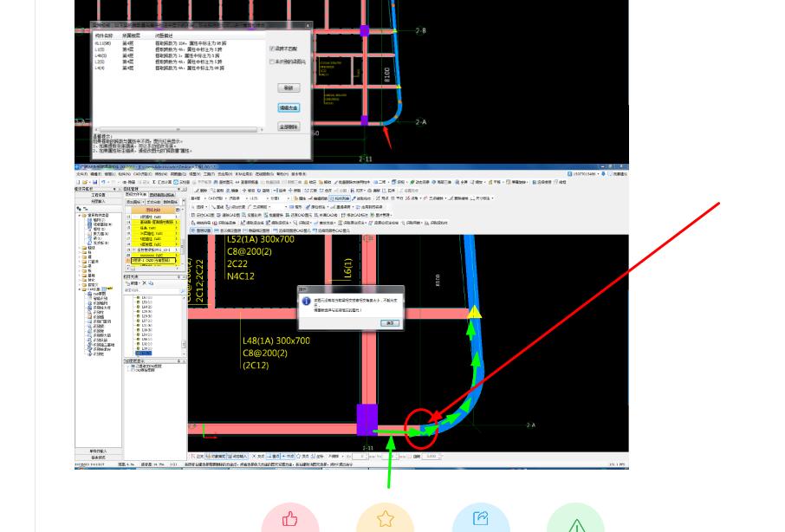785x532 pixels.
Task: Click the 镜像 mirror tool
Action: (232, 191)
